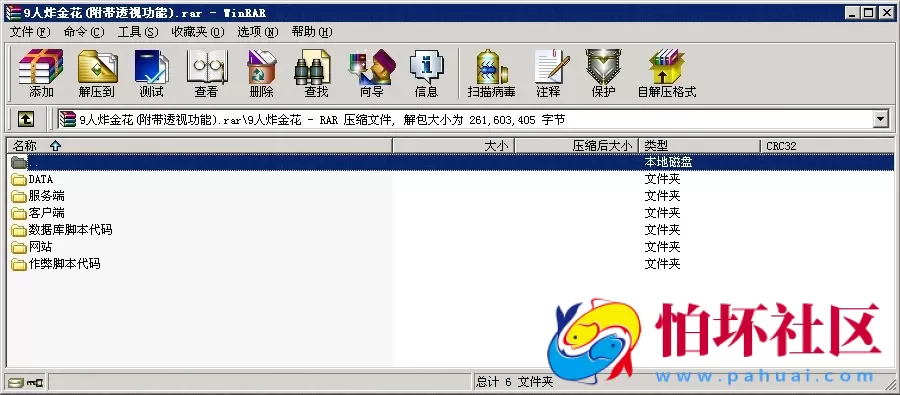Click the 删除 (Delete) toolbar icon
Viewport: 900px width, 395px height.
[x=261, y=73]
